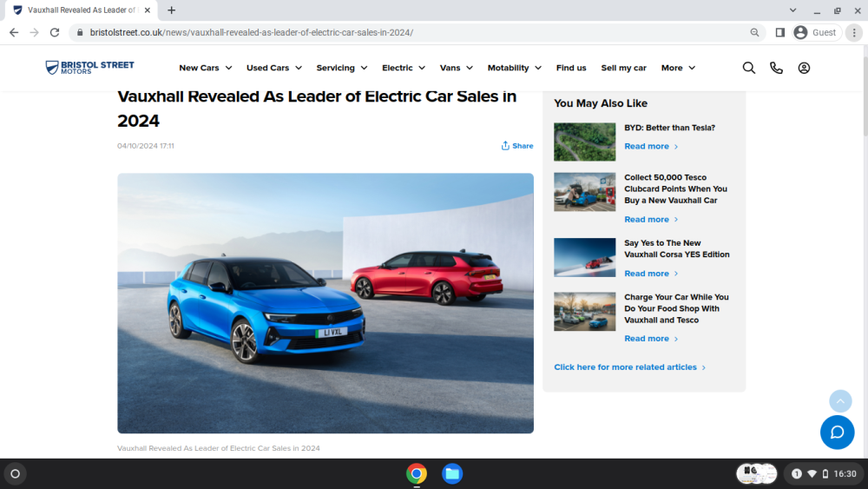Click Read more under Tesco Clubcard article
The width and height of the screenshot is (868, 489).
click(x=651, y=219)
